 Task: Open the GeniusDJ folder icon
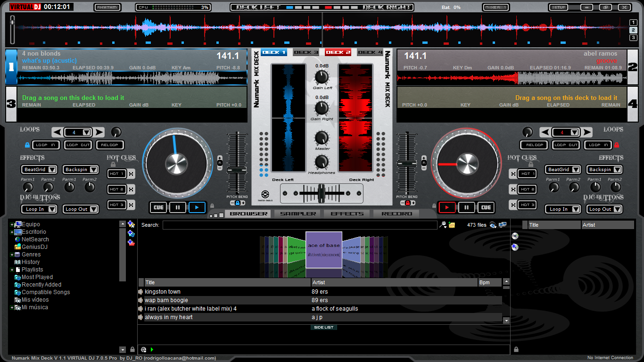coord(17,247)
